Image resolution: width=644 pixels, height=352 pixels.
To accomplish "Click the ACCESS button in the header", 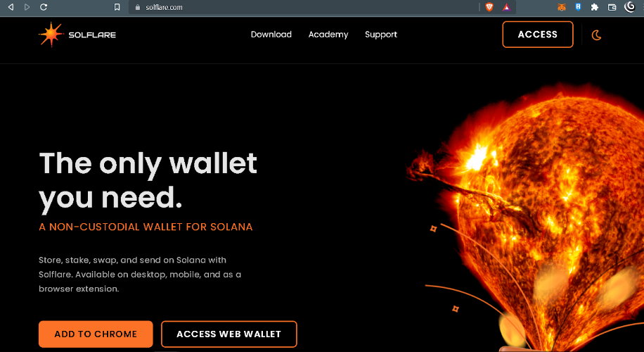I will (538, 34).
